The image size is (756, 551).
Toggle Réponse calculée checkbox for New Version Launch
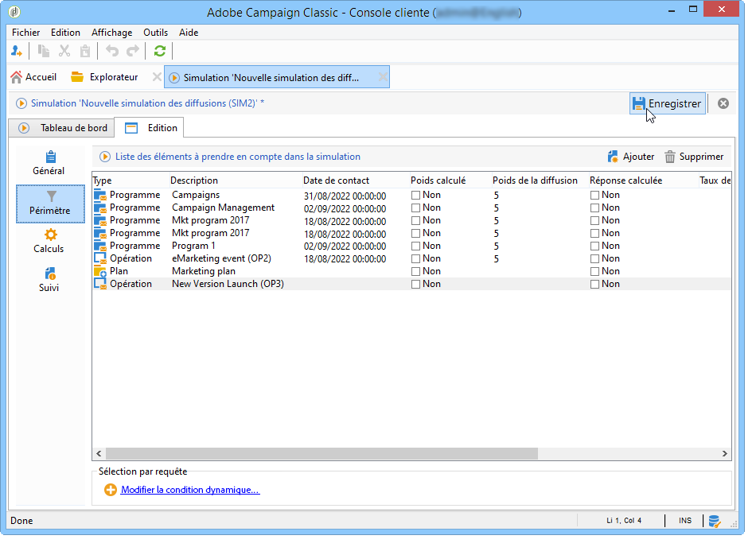[595, 284]
